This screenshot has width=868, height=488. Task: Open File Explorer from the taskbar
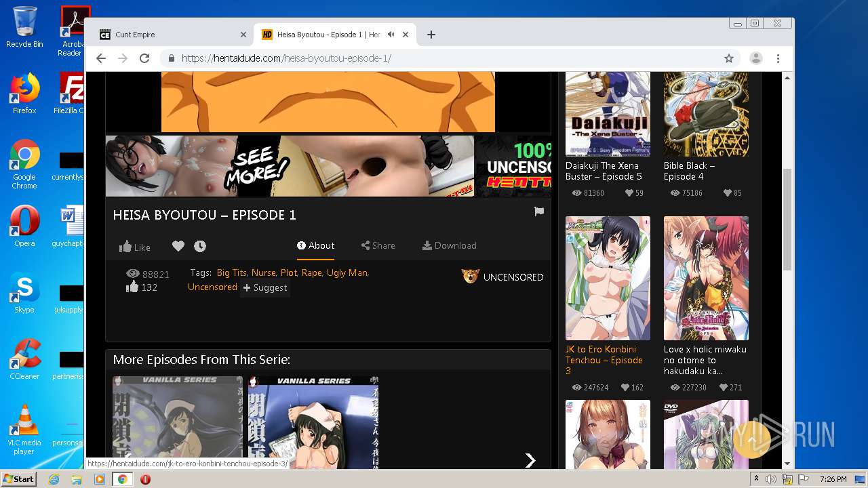pos(77,479)
